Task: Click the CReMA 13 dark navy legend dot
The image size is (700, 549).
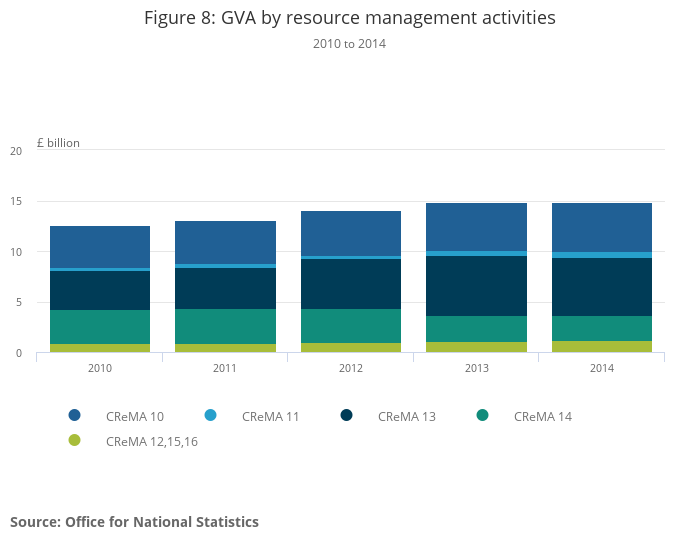Action: pyautogui.click(x=347, y=415)
